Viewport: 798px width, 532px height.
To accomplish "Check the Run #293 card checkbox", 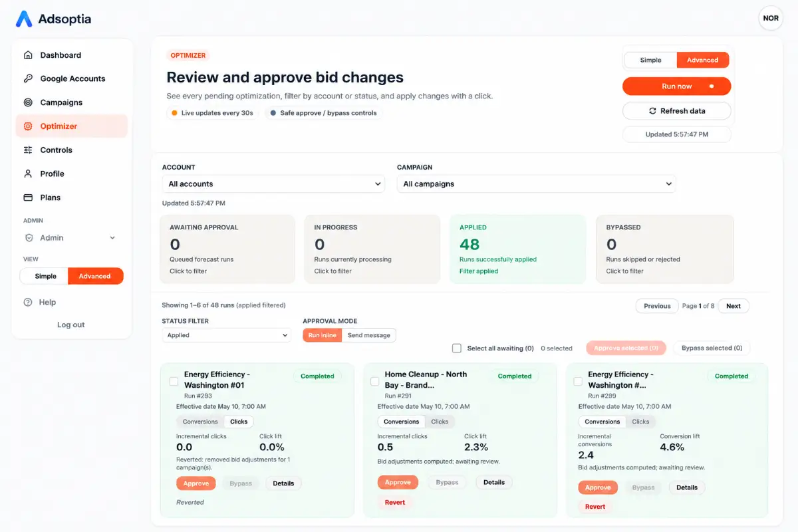I will [x=174, y=382].
